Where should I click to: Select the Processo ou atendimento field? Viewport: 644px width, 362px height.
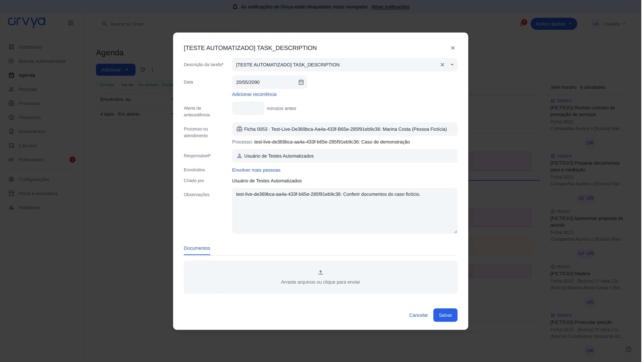(x=344, y=129)
